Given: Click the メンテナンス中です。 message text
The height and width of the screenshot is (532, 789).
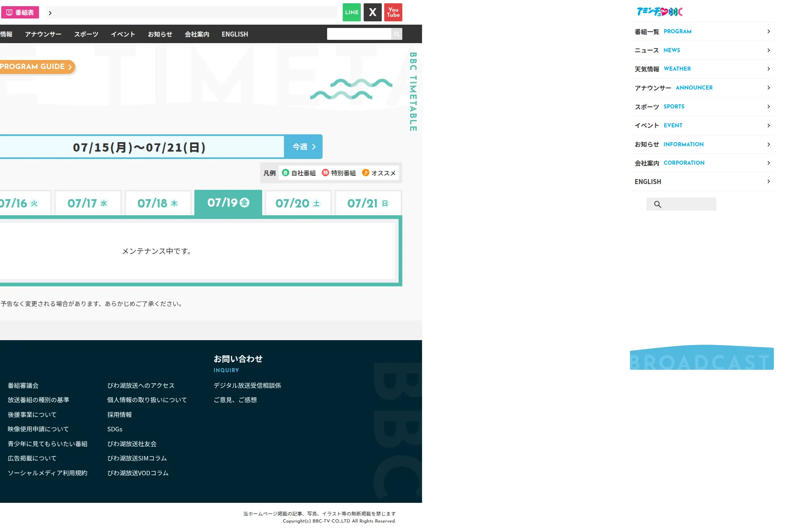Looking at the screenshot, I should click(157, 251).
